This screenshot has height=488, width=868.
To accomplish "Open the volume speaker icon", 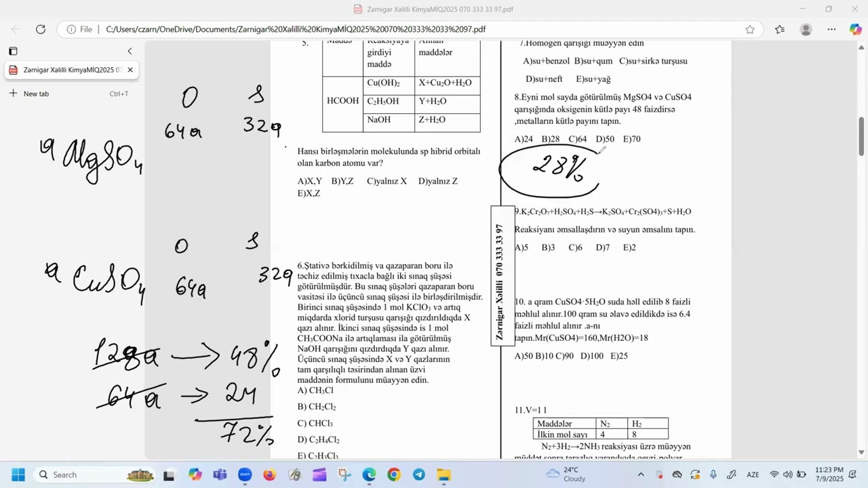I will tap(788, 474).
